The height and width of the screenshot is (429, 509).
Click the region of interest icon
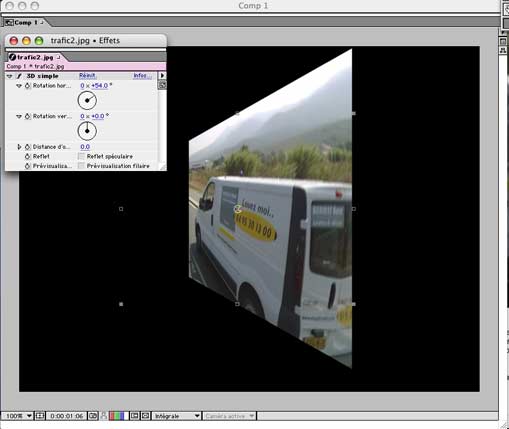click(134, 416)
